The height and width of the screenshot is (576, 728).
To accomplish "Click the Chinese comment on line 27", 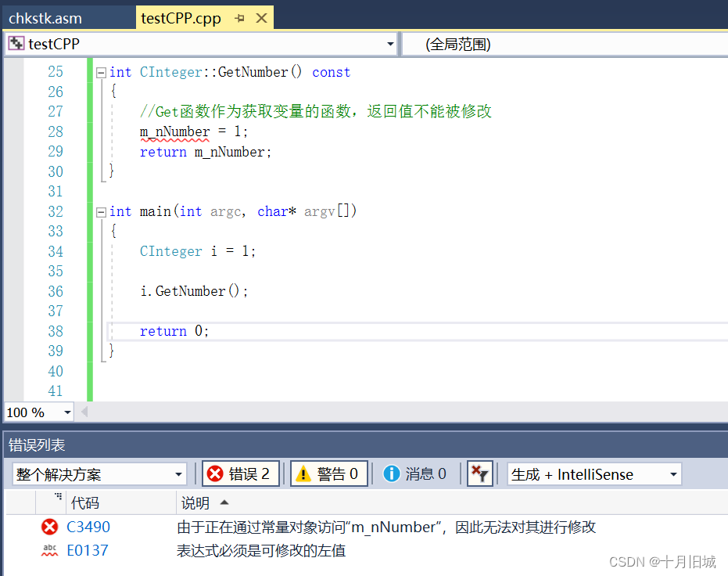I will point(316,111).
